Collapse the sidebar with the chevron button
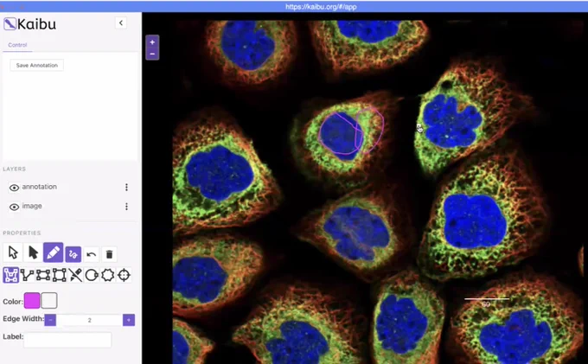 pyautogui.click(x=121, y=22)
